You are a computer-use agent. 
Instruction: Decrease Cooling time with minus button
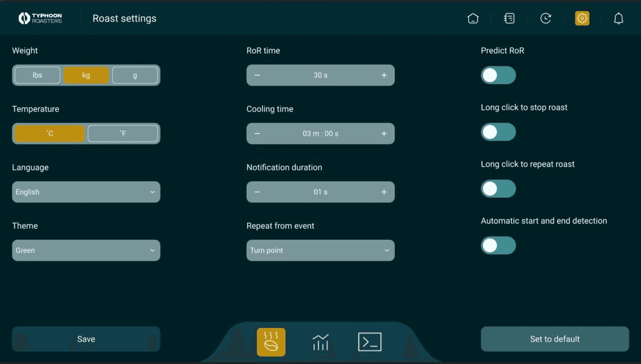pyautogui.click(x=257, y=134)
